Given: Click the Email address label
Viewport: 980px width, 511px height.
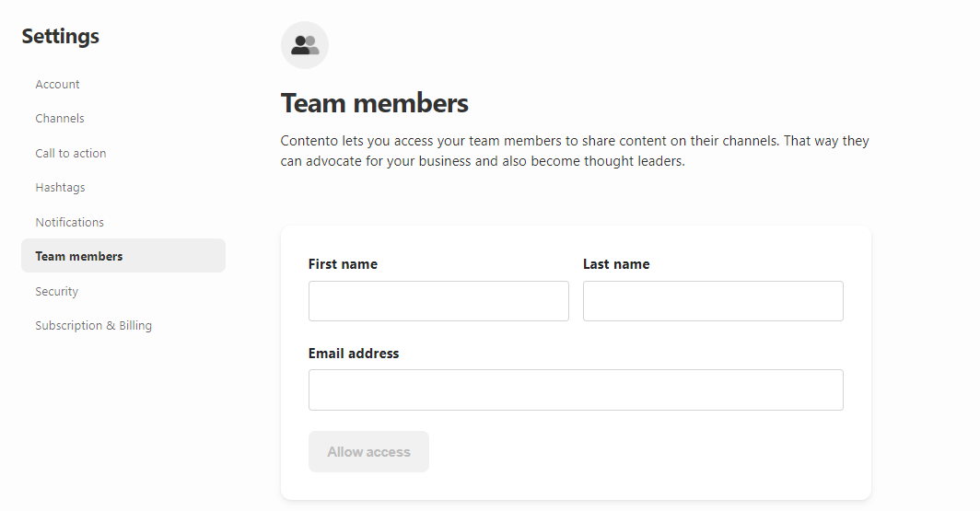Looking at the screenshot, I should tap(353, 354).
